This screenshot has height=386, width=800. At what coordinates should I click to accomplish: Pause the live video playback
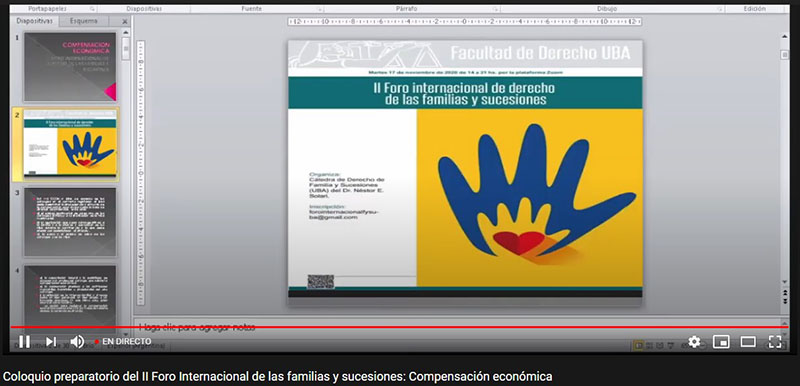tap(24, 342)
